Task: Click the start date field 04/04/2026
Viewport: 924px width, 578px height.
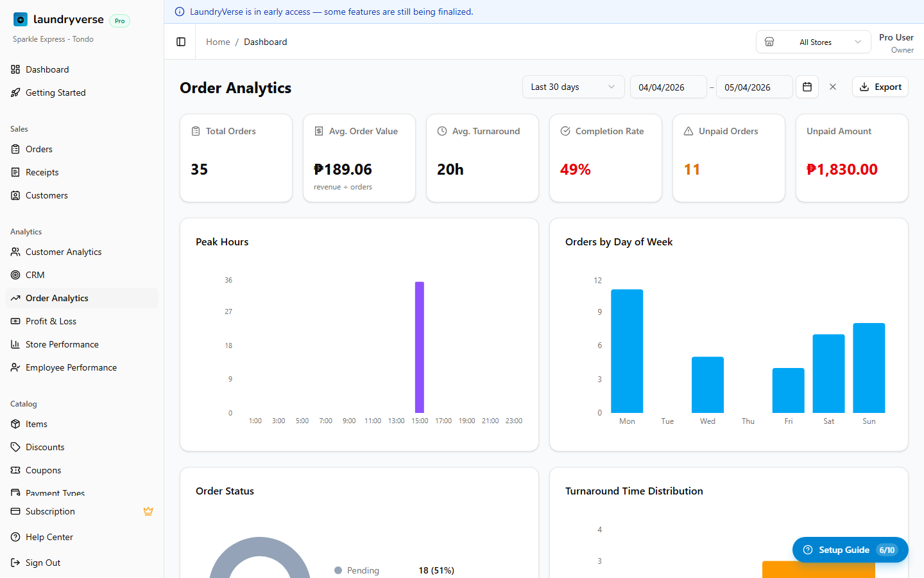Action: click(x=668, y=87)
